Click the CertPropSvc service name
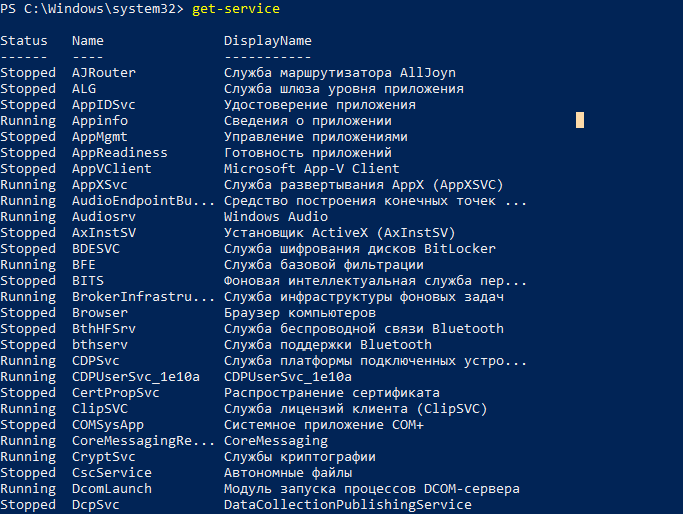Image resolution: width=683 pixels, height=514 pixels. click(x=115, y=393)
